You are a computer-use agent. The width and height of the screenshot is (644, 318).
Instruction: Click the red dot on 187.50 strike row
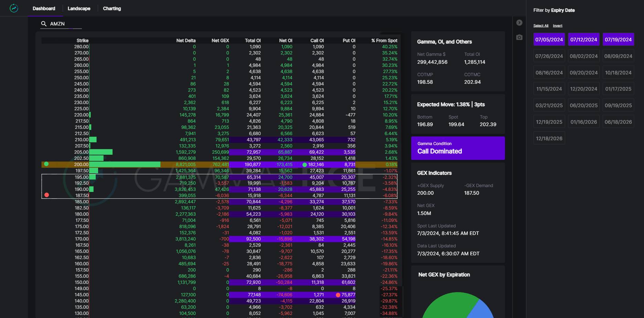point(47,195)
